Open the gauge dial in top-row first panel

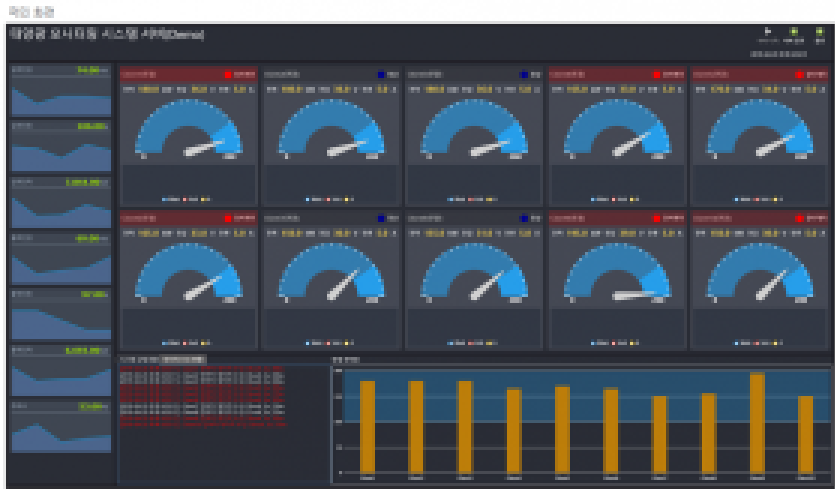[x=189, y=128]
